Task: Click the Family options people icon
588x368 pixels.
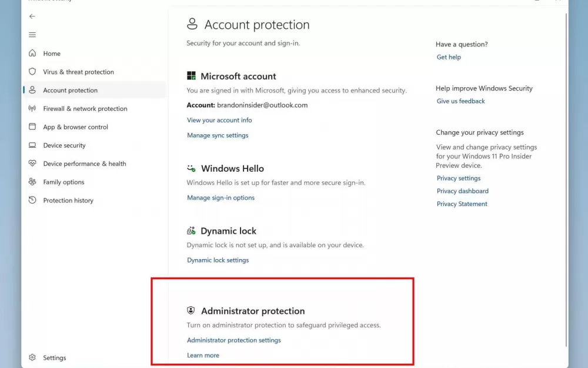Action: click(x=32, y=182)
